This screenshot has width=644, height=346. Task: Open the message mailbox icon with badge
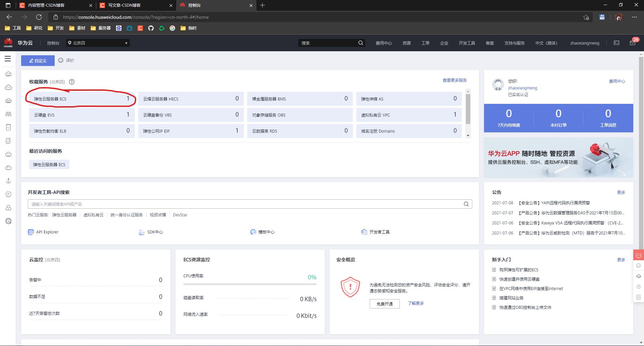633,43
